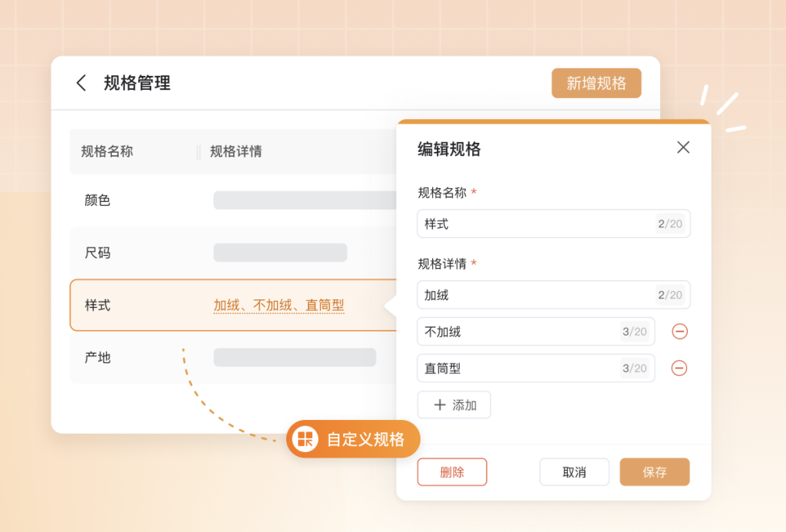Click the 加绒 detail input field
786x532 pixels.
point(553,295)
